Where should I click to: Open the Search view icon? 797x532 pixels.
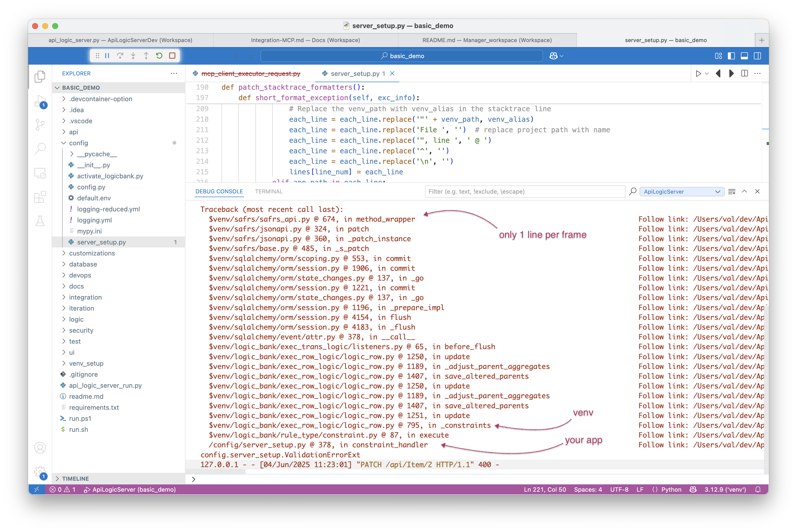tap(40, 148)
